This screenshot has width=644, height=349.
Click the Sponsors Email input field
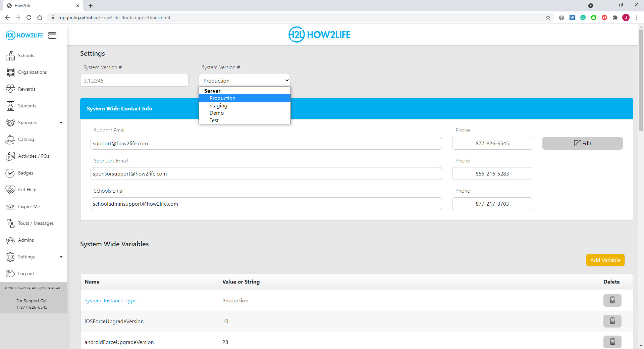pos(266,173)
